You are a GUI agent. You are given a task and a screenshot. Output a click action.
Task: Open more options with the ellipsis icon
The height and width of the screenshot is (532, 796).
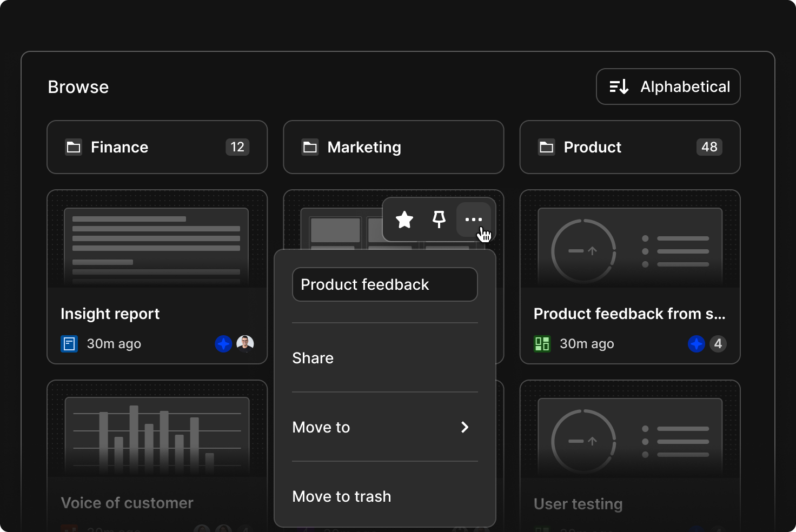pyautogui.click(x=474, y=220)
